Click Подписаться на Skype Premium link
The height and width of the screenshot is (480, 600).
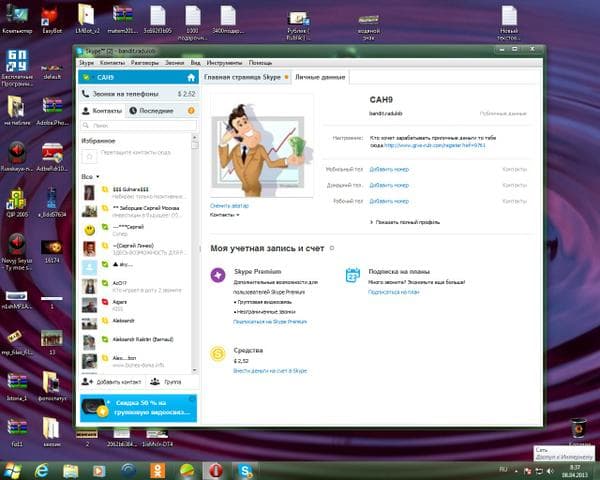coord(270,322)
